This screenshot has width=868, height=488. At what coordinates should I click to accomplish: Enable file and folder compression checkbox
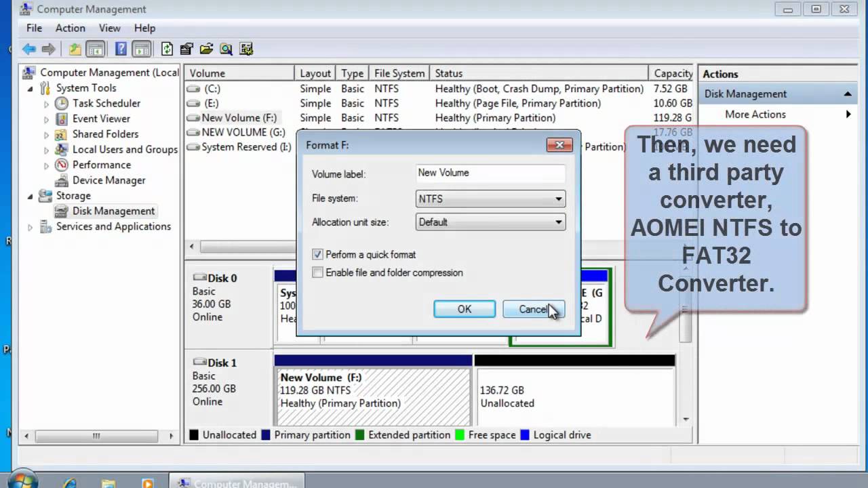pos(317,272)
